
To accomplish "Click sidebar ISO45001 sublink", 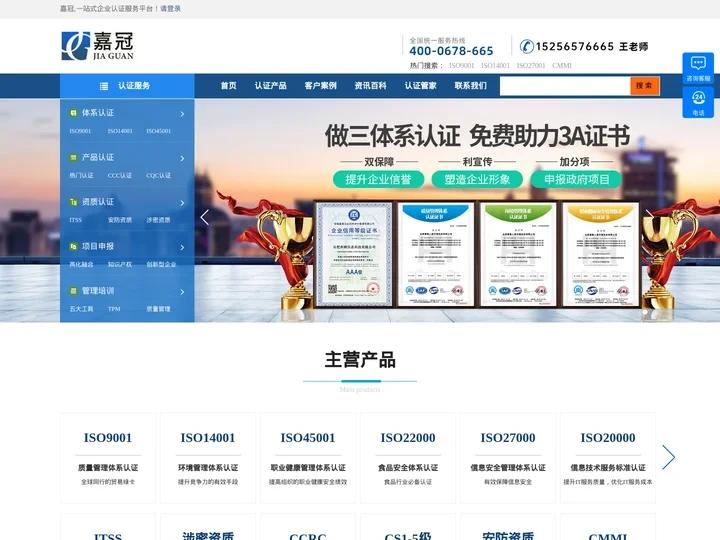I will coord(159,131).
